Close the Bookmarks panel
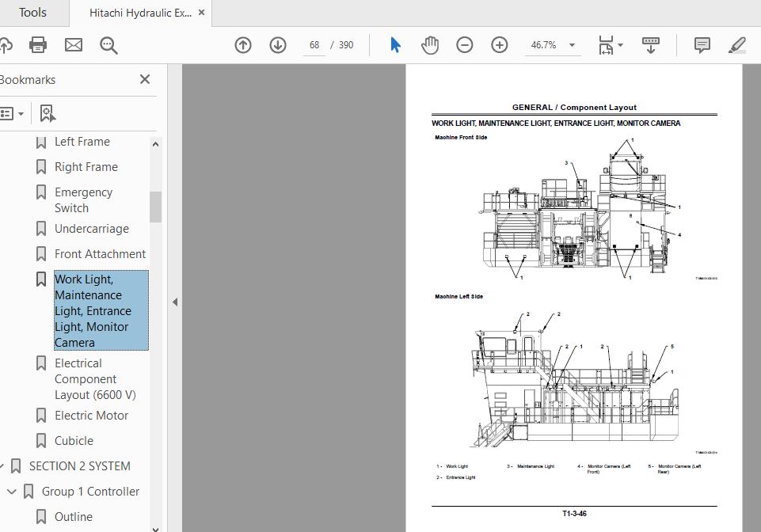This screenshot has width=761, height=532. pos(145,79)
